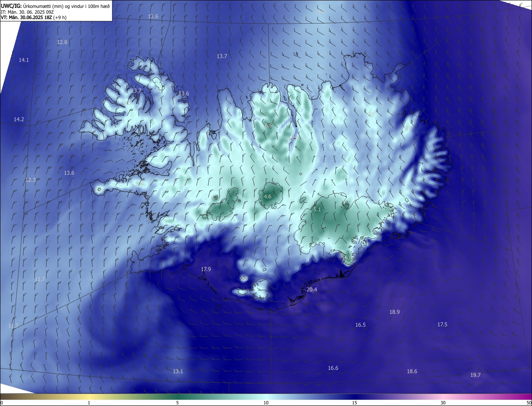Pick the '30' tick on the colour scale
Image resolution: width=532 pixels, height=406 pixels.
443,403
